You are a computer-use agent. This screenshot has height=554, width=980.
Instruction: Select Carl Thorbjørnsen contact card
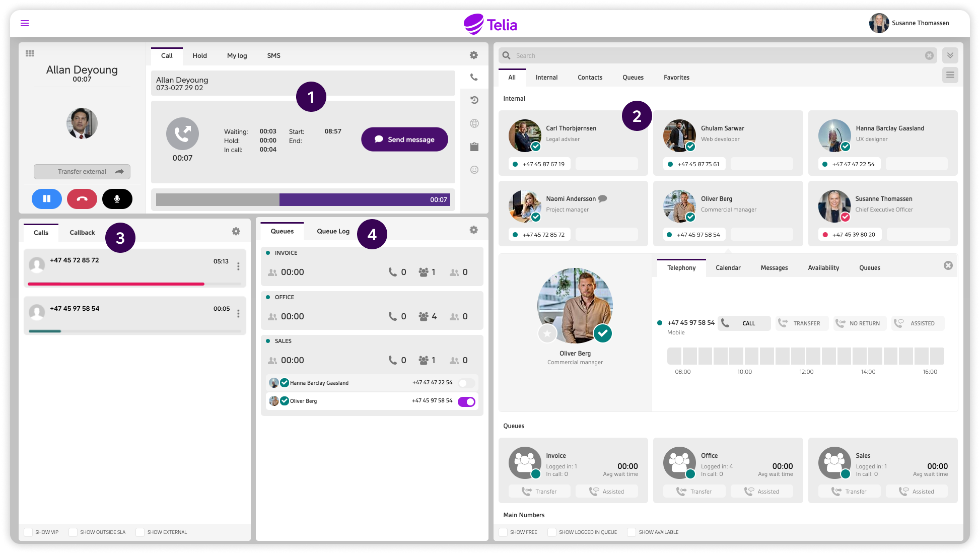pos(573,143)
